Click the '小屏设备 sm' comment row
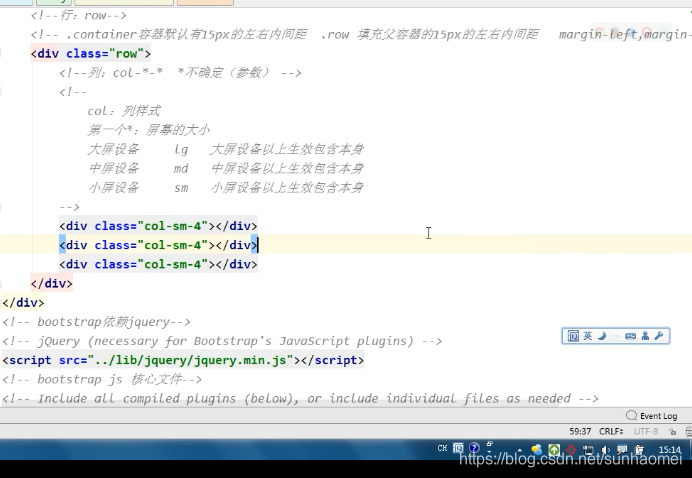 [226, 188]
